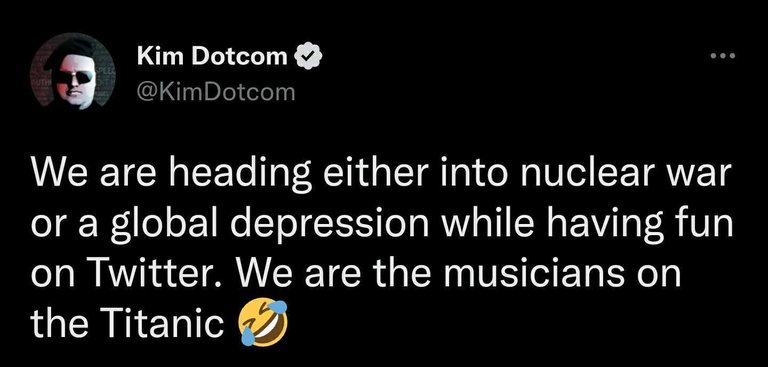This screenshot has width=768, height=367.
Task: Click the verified checkmark badge
Action: [x=307, y=57]
